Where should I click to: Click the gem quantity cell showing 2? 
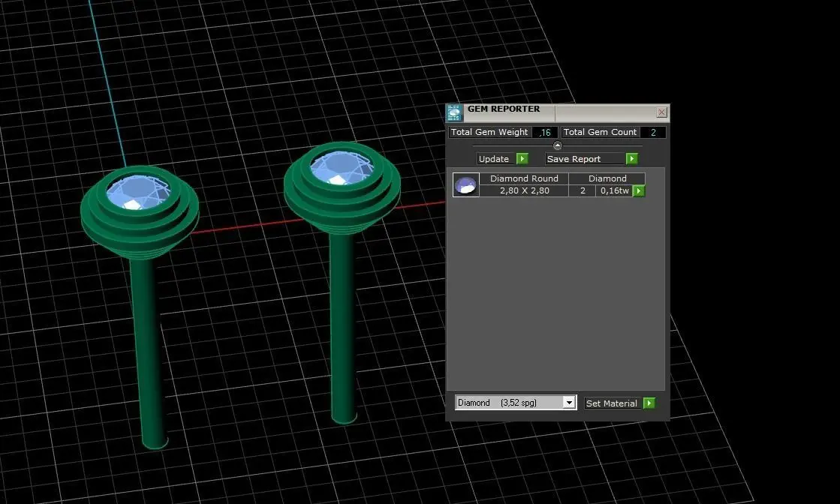[x=583, y=191]
